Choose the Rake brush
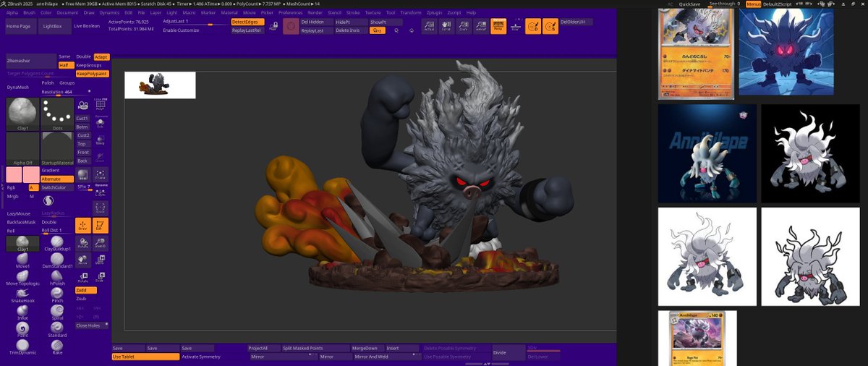The image size is (868, 366). click(x=57, y=346)
